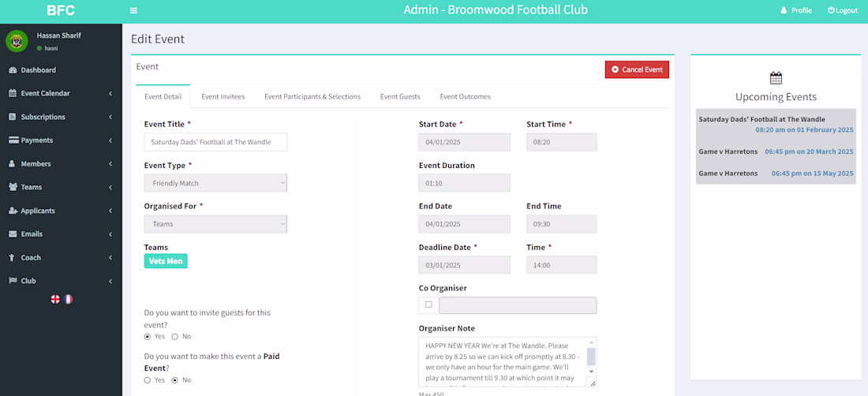Click the Emails envelope icon
Image resolution: width=868 pixels, height=396 pixels.
pos(13,234)
